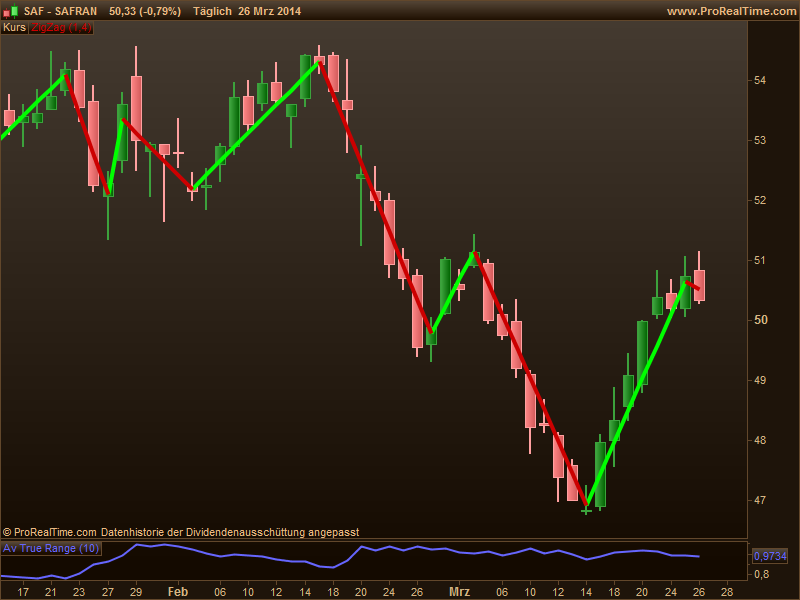Screen dimensions: 800x600
Task: Click the SAF - SAFRAN ticker title
Action: [x=60, y=11]
